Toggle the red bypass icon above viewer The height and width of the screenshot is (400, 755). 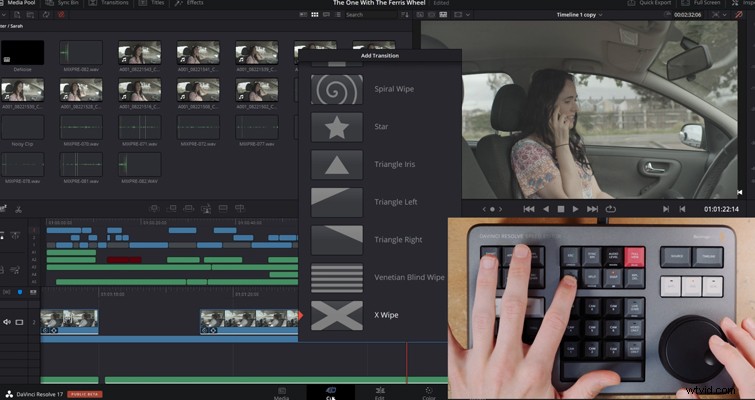pyautogui.click(x=739, y=15)
